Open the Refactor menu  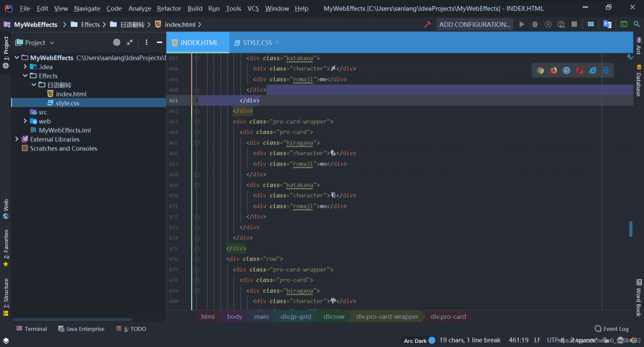169,9
